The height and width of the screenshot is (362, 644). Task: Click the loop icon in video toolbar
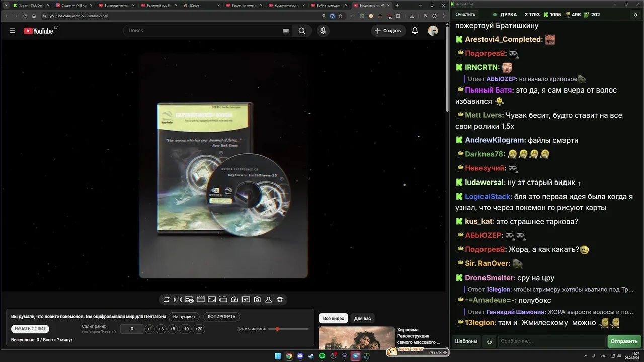(x=167, y=300)
